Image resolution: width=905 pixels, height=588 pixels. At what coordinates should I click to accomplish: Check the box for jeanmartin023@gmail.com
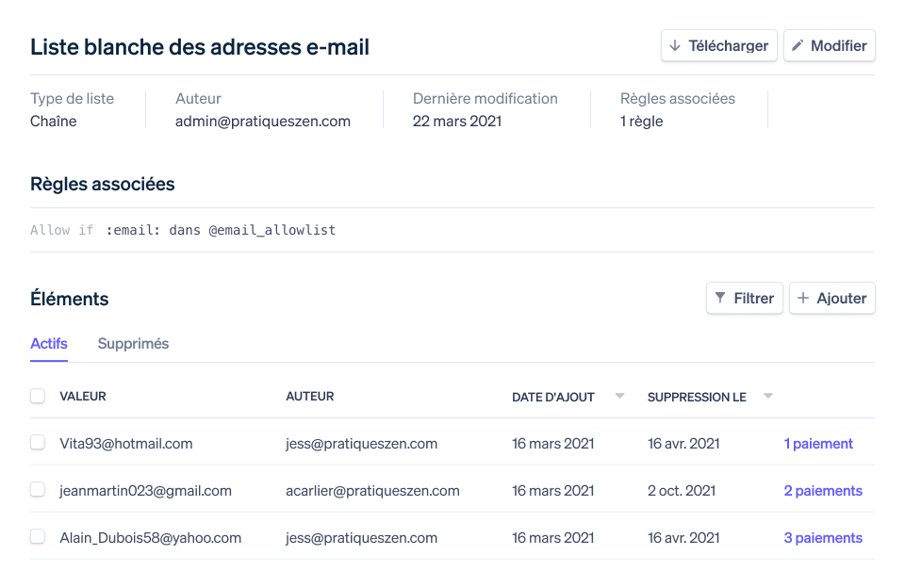coord(38,490)
